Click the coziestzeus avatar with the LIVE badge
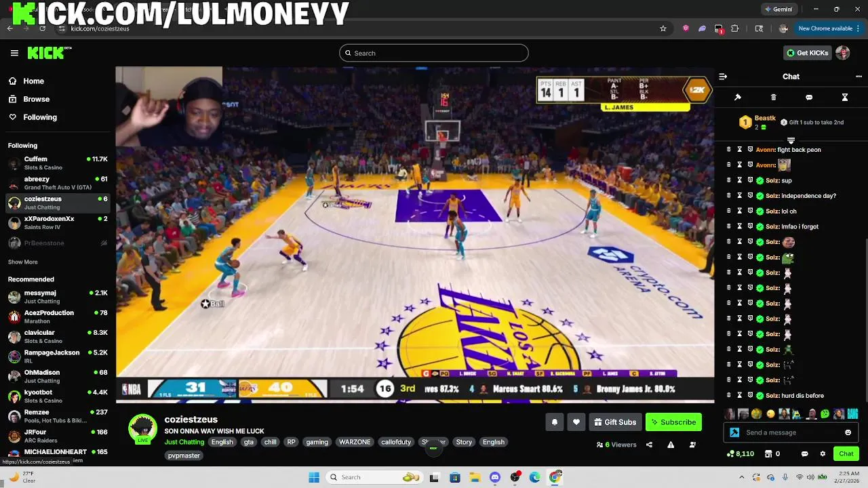The width and height of the screenshot is (868, 488). [142, 428]
